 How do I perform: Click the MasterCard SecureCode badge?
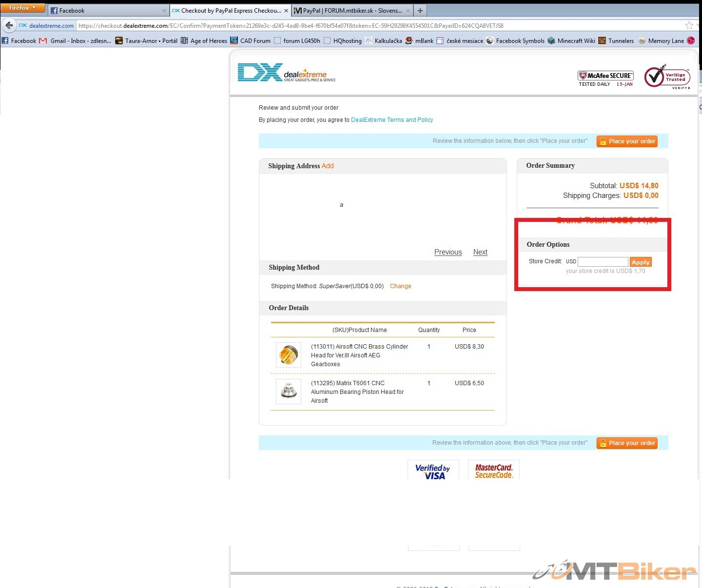click(493, 471)
